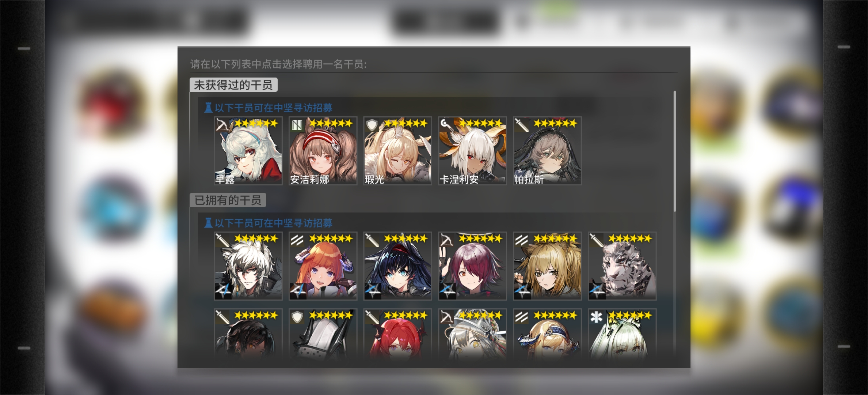
Task: Choose the stone golem guard operator card
Action: pos(622,266)
